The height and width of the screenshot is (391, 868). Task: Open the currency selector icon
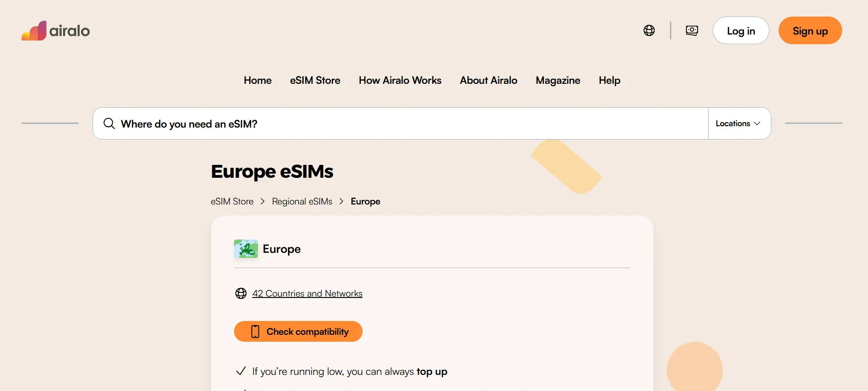coord(692,30)
